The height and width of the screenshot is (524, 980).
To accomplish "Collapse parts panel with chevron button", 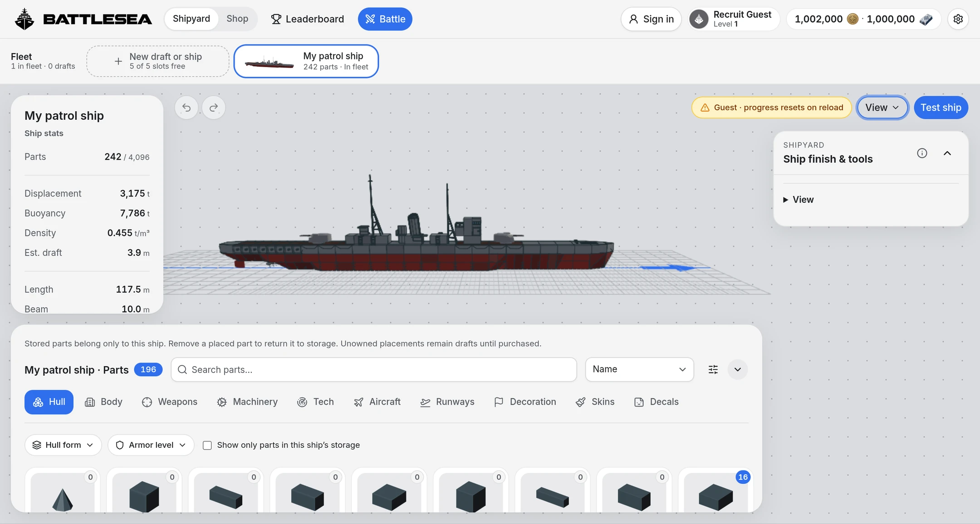I will (x=738, y=369).
